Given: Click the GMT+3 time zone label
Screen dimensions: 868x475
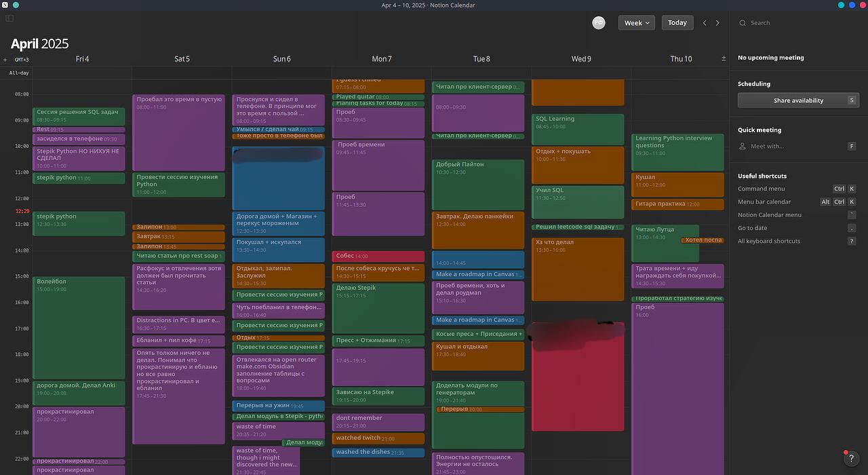Looking at the screenshot, I should coord(22,60).
